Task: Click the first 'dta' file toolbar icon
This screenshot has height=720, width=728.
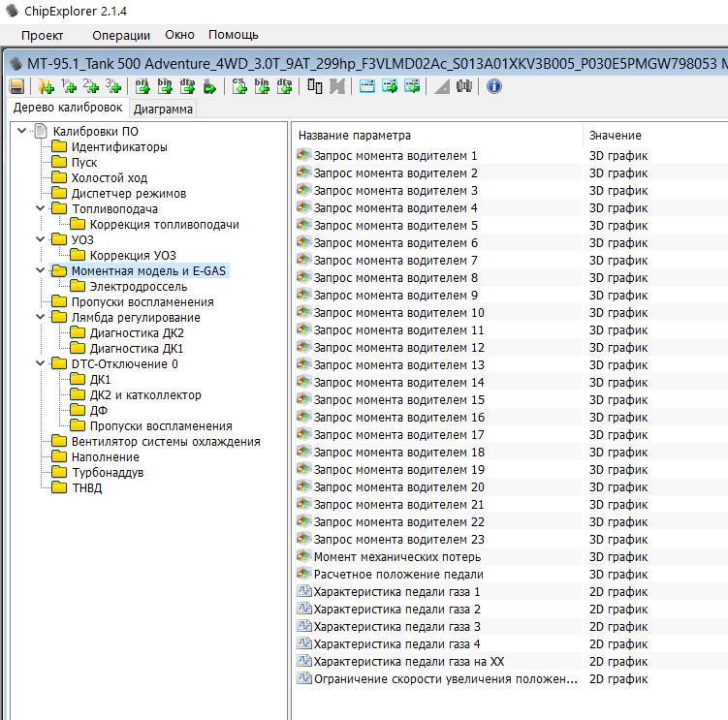Action: click(188, 86)
